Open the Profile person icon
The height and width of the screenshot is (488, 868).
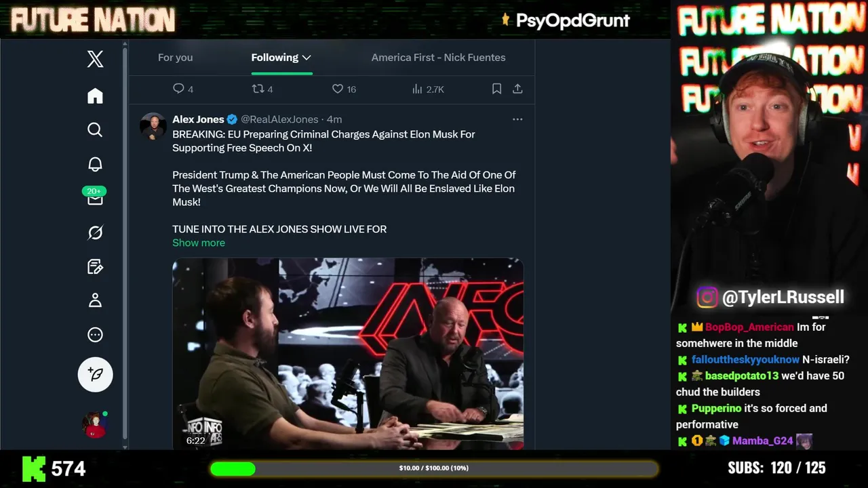(95, 300)
